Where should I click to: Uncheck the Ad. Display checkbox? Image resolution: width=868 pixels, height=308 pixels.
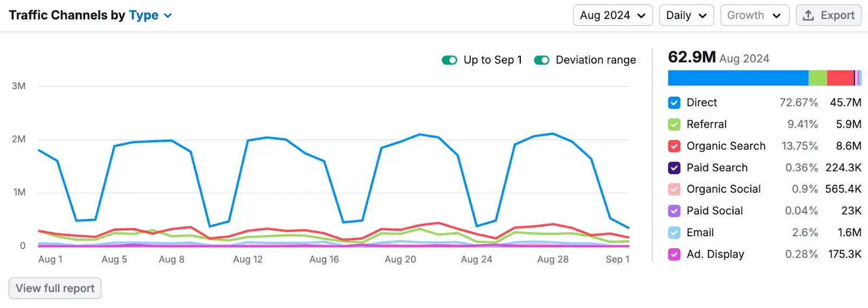[674, 254]
